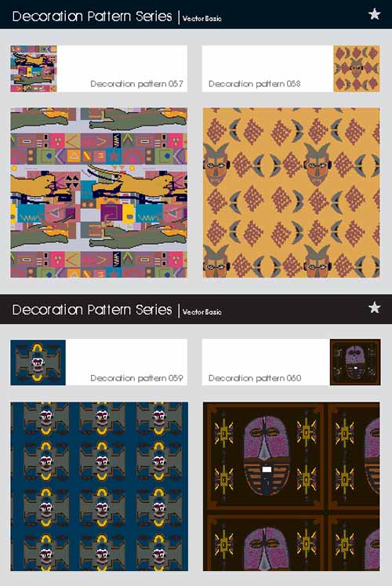Click the top 'Decoration Pattern Series' title
This screenshot has width=392, height=586.
pyautogui.click(x=93, y=16)
